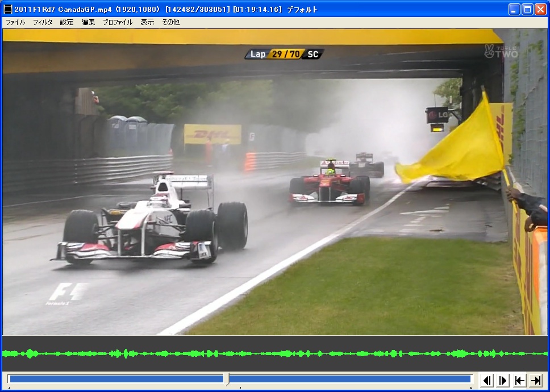This screenshot has height=392, width=550.
Task: Click the seek bar slider thumb
Action: pos(227,379)
